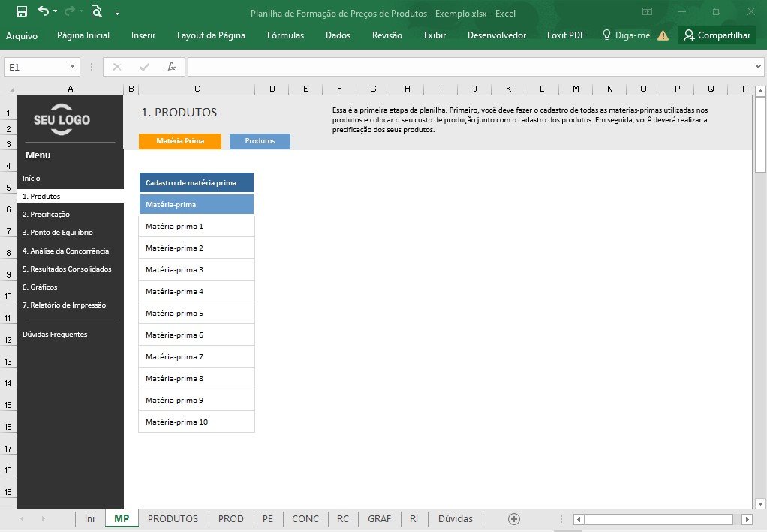This screenshot has width=767, height=532.
Task: Open the Fórmulas ribbon tab
Action: [x=285, y=35]
